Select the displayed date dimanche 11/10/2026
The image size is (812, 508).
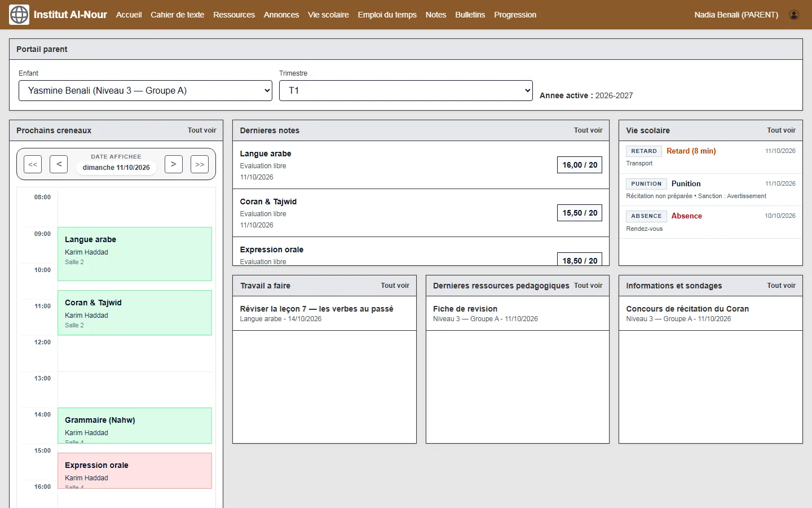(x=116, y=168)
